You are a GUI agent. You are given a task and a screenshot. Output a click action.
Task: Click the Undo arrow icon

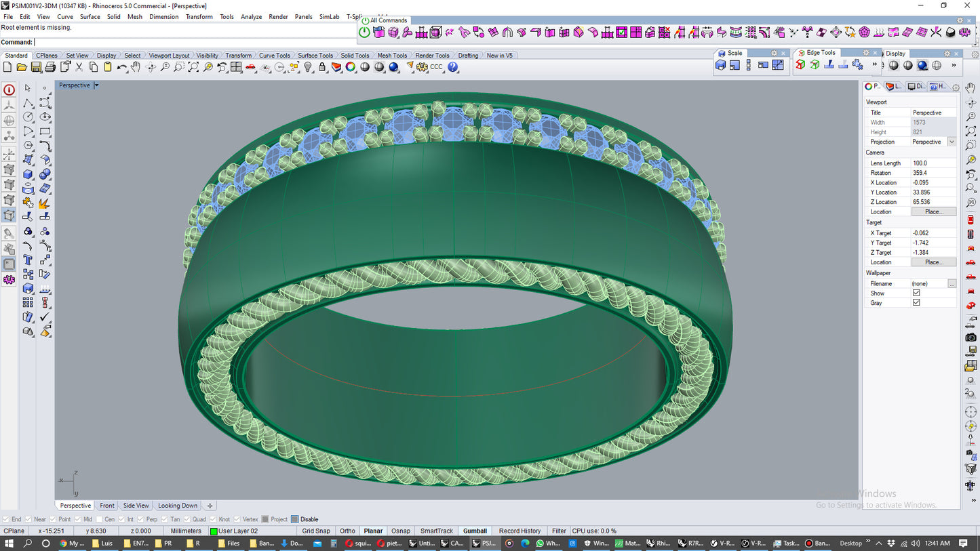(x=121, y=67)
